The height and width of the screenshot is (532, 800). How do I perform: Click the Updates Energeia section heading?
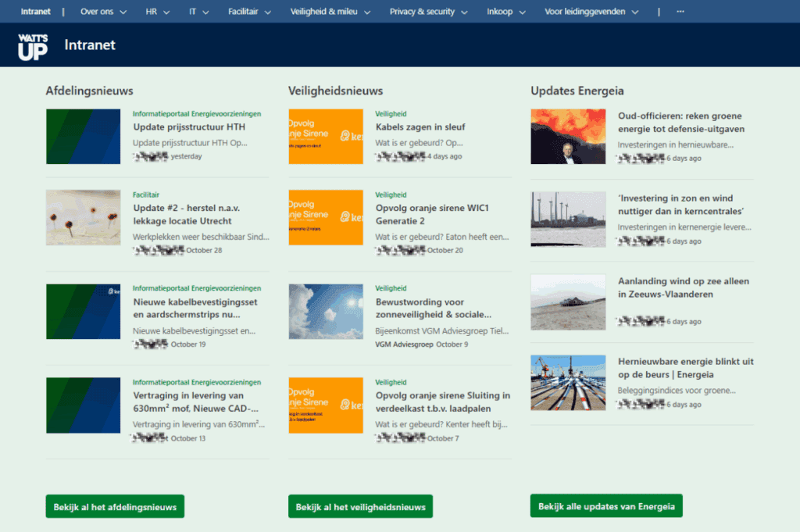[x=577, y=91]
